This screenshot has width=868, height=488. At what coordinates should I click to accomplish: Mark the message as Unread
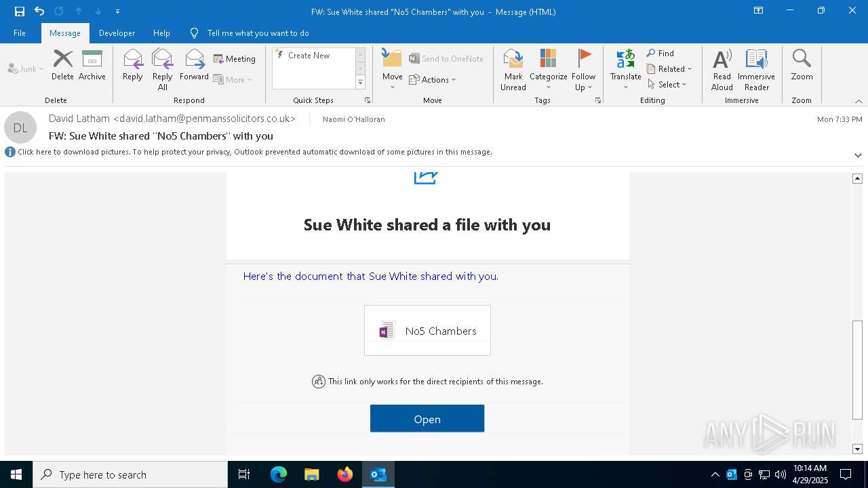click(513, 70)
